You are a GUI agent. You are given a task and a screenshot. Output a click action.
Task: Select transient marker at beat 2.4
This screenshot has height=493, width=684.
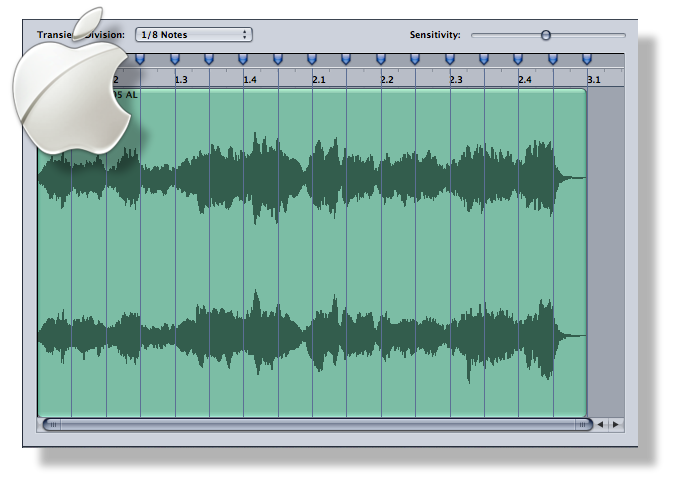[x=518, y=60]
